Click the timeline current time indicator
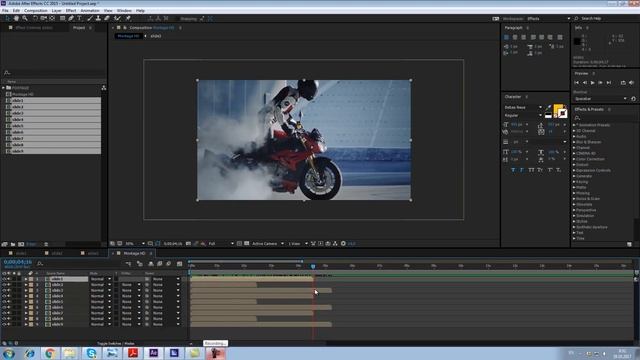 [313, 266]
